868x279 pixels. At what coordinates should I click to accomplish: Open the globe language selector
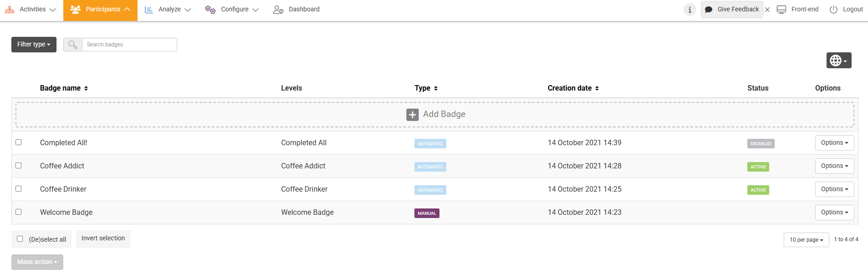[838, 61]
